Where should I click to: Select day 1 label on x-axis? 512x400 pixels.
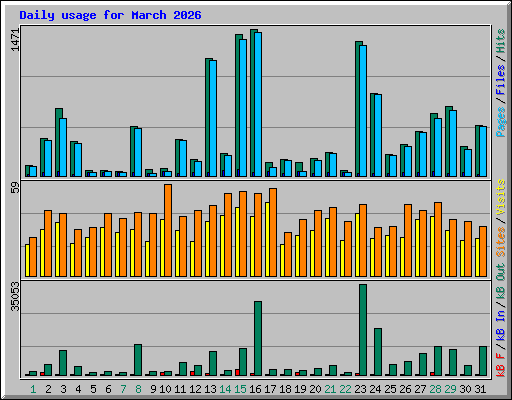[33, 389]
